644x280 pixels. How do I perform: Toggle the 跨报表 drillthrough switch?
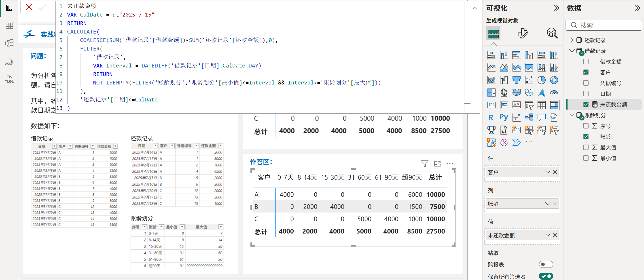pos(546,264)
